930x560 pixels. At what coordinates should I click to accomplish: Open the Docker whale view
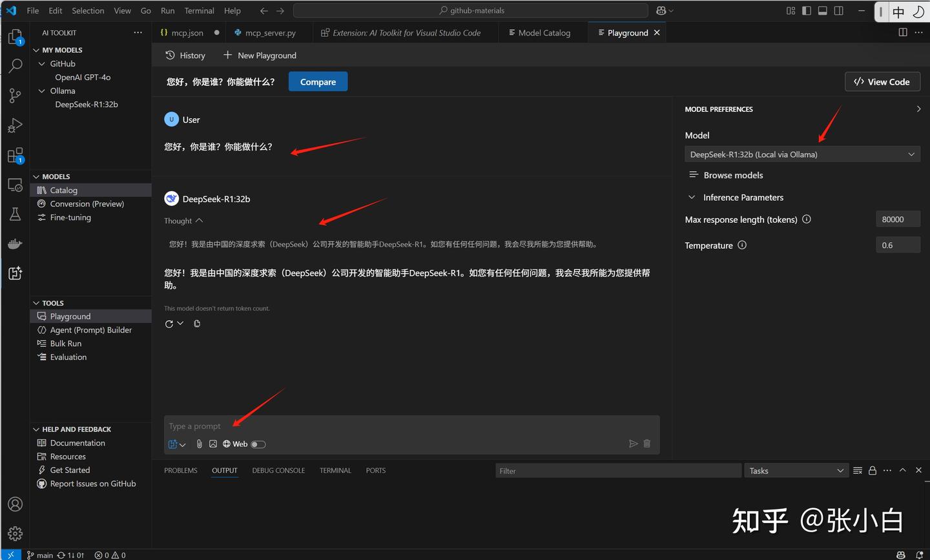(x=15, y=244)
